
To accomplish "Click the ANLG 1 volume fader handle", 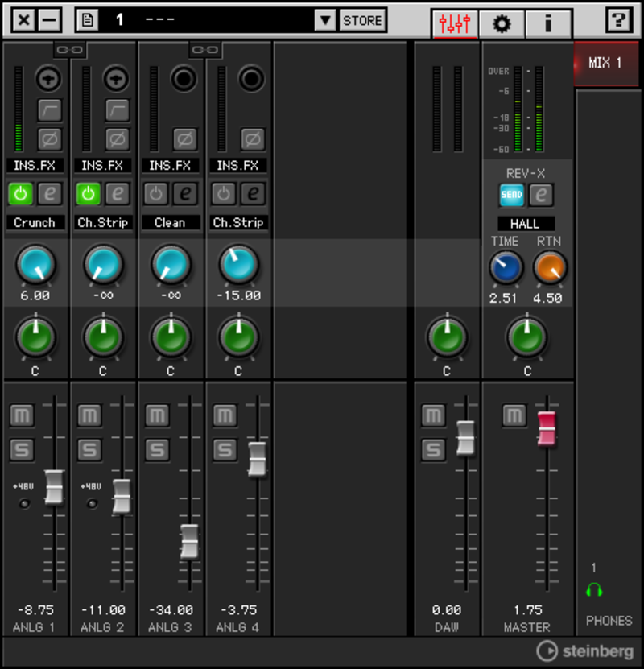I will click(x=54, y=487).
